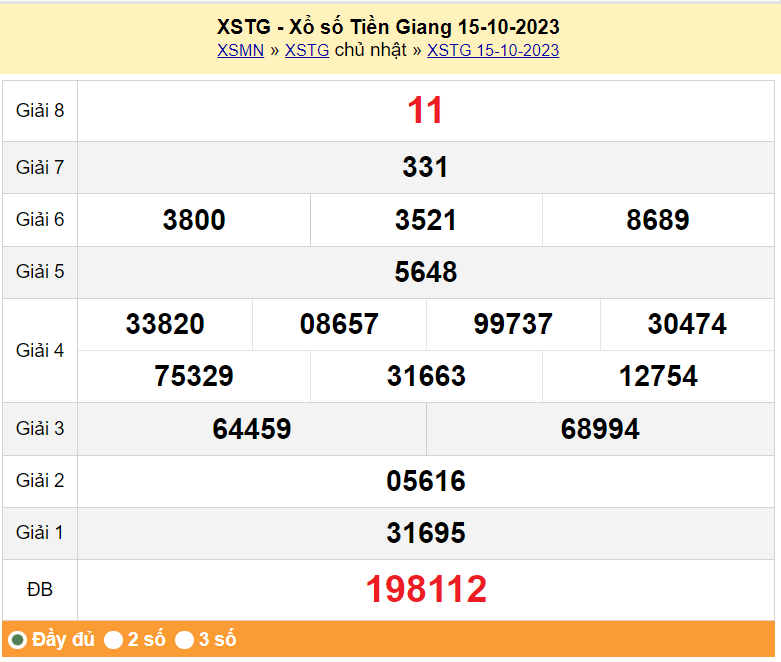Screen dimensions: 781x662
Task: Click the Giải 7 number 331
Action: (425, 167)
